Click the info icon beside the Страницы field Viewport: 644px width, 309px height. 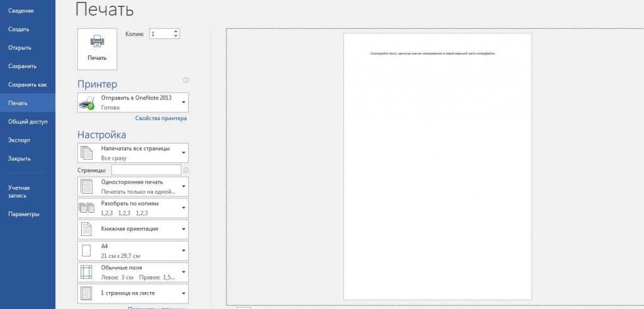coord(186,170)
